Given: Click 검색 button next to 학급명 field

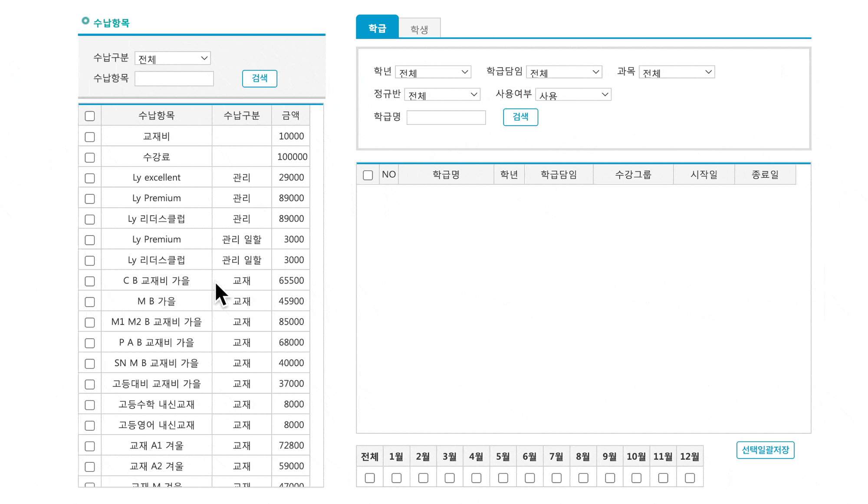Looking at the screenshot, I should [x=520, y=117].
